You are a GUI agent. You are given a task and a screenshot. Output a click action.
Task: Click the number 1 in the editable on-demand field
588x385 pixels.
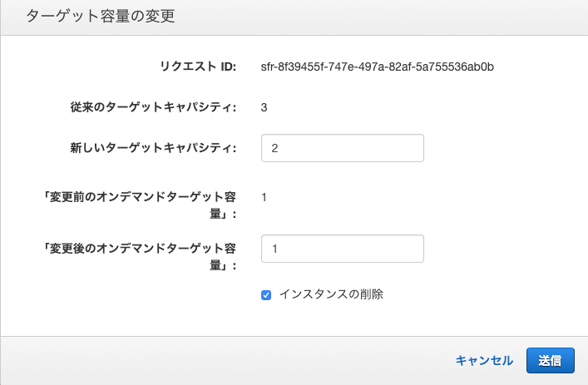(x=274, y=249)
